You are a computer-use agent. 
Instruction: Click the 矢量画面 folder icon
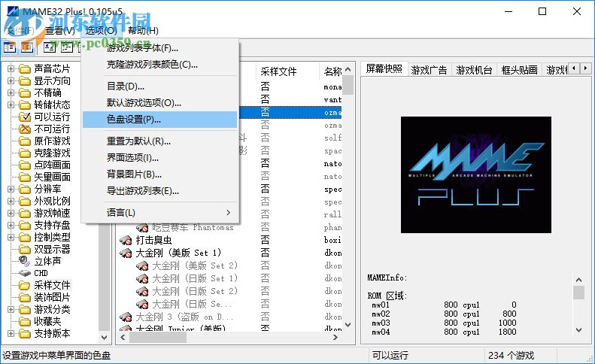[x=25, y=177]
